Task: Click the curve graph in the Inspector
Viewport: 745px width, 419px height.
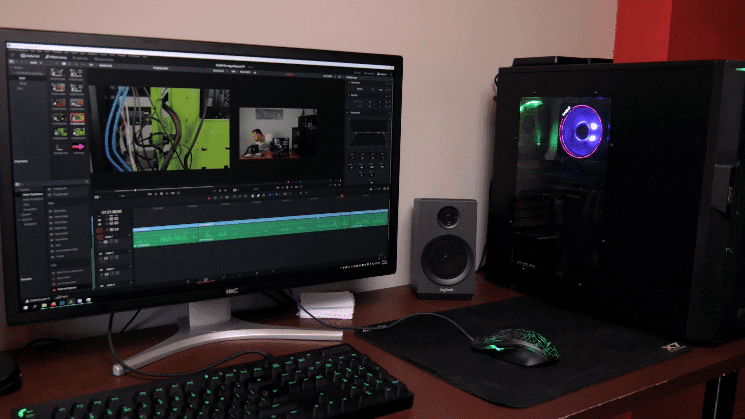Action: (368, 132)
